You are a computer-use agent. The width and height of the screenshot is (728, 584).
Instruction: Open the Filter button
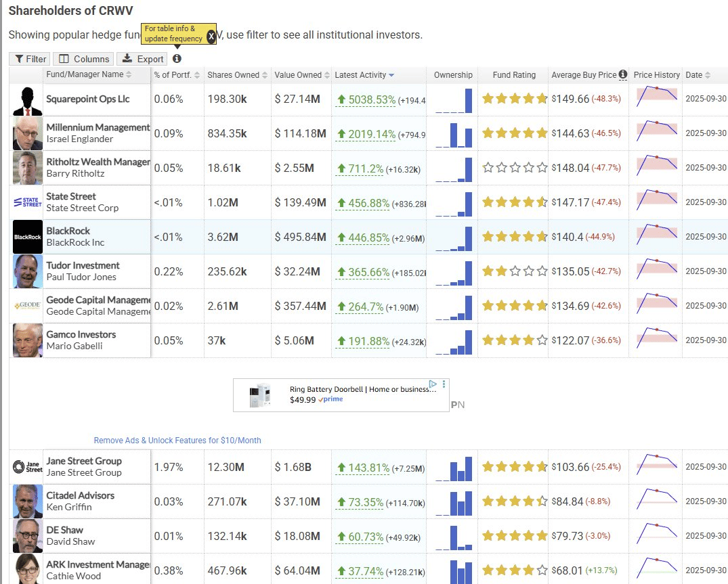coord(29,59)
